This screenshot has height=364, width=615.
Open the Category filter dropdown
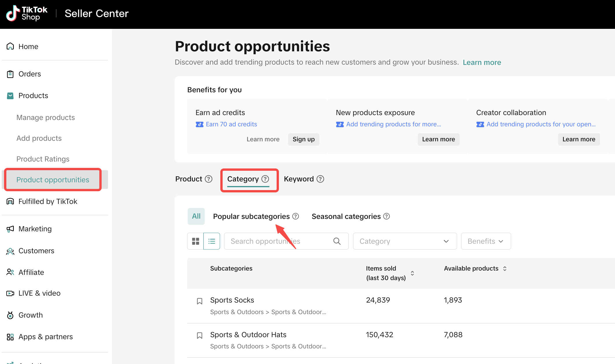(405, 241)
